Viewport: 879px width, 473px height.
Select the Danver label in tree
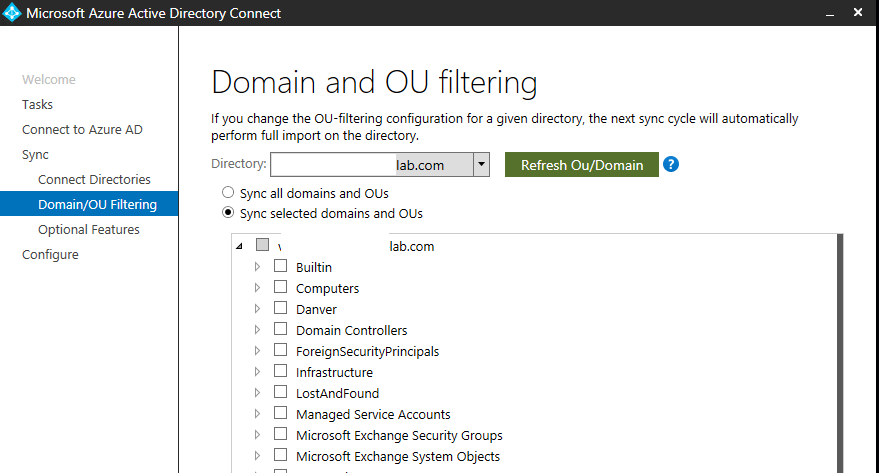pyautogui.click(x=317, y=309)
